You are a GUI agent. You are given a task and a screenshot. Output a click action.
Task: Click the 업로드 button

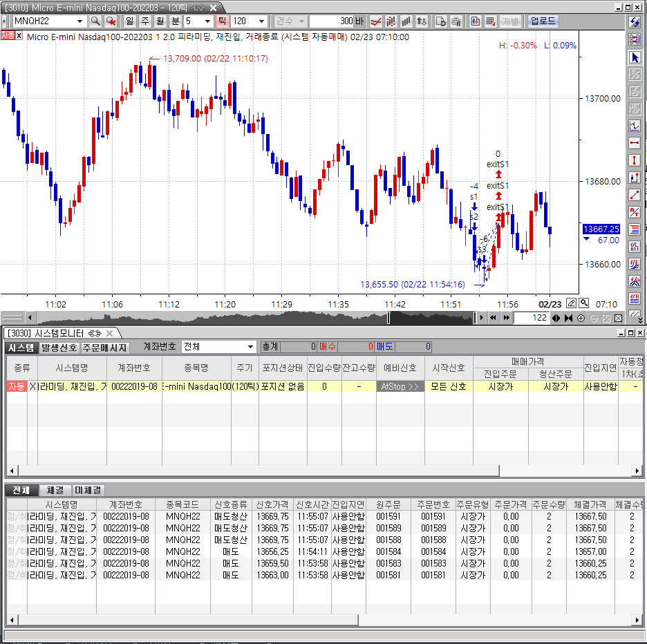click(543, 21)
